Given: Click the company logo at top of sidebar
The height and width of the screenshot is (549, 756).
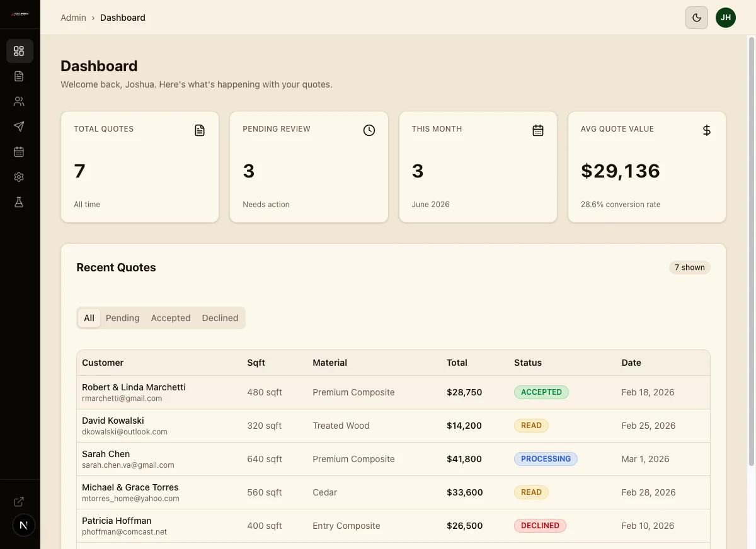Looking at the screenshot, I should click(20, 14).
